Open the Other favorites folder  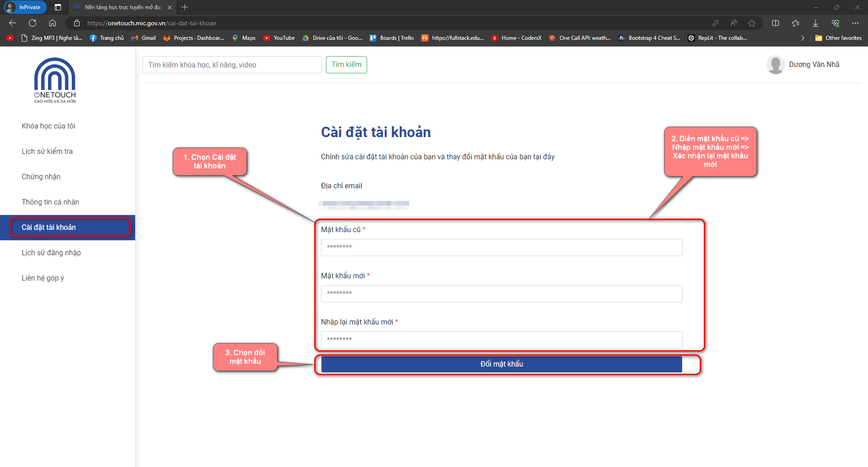(x=839, y=38)
